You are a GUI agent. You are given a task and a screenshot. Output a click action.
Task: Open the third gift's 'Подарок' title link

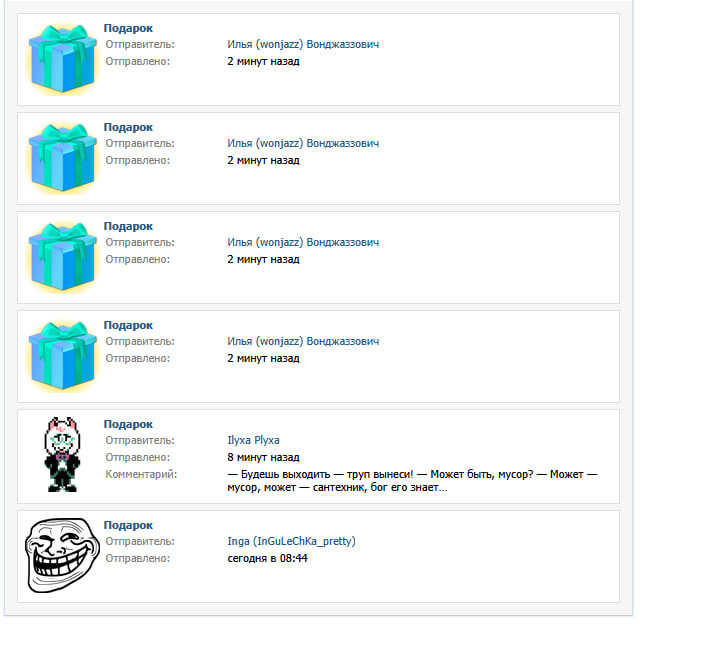tap(128, 226)
